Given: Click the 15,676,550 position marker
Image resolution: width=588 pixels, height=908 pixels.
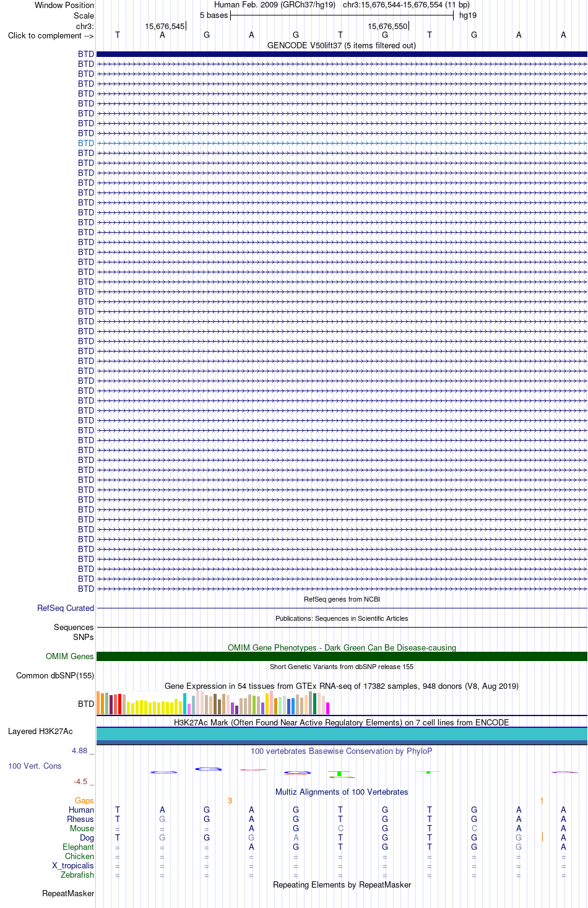Looking at the screenshot, I should pos(388,26).
